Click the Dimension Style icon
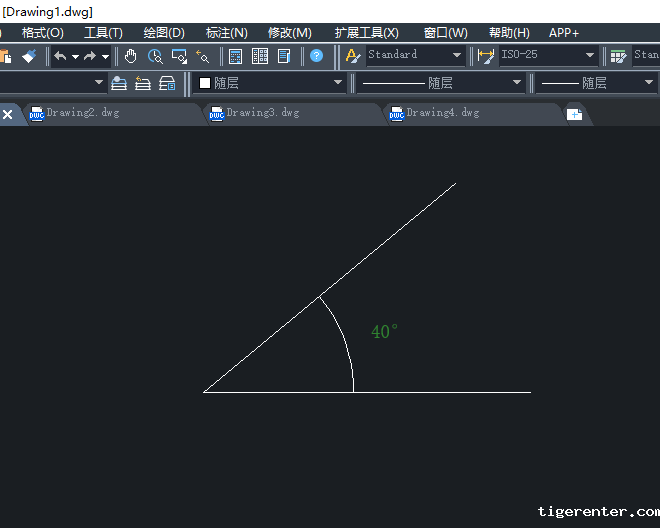This screenshot has height=528, width=660. pyautogui.click(x=486, y=56)
